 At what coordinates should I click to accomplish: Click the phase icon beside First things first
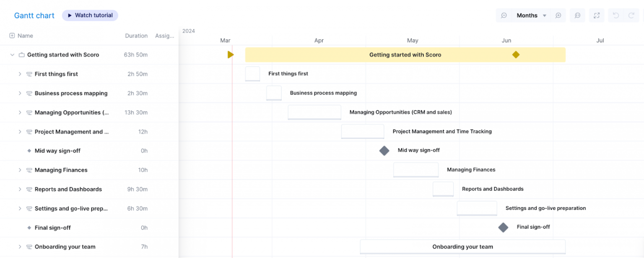(29, 74)
